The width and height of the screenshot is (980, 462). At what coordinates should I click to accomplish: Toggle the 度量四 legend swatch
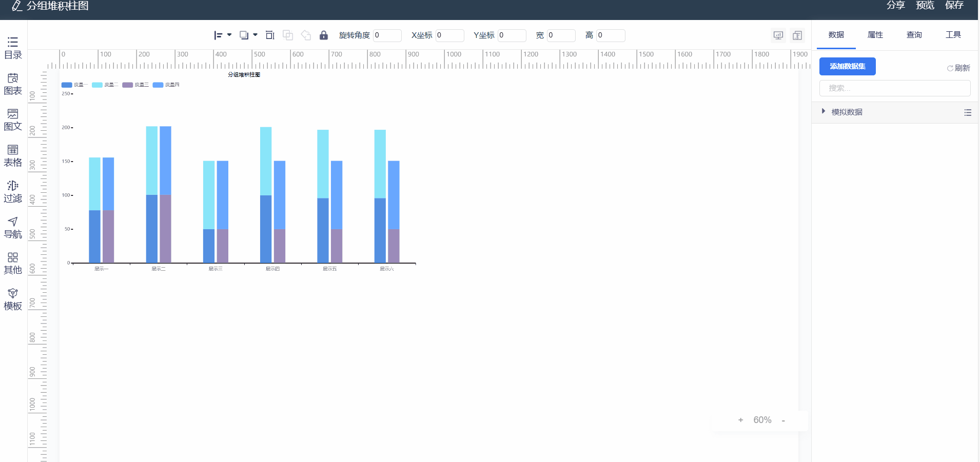click(x=158, y=85)
